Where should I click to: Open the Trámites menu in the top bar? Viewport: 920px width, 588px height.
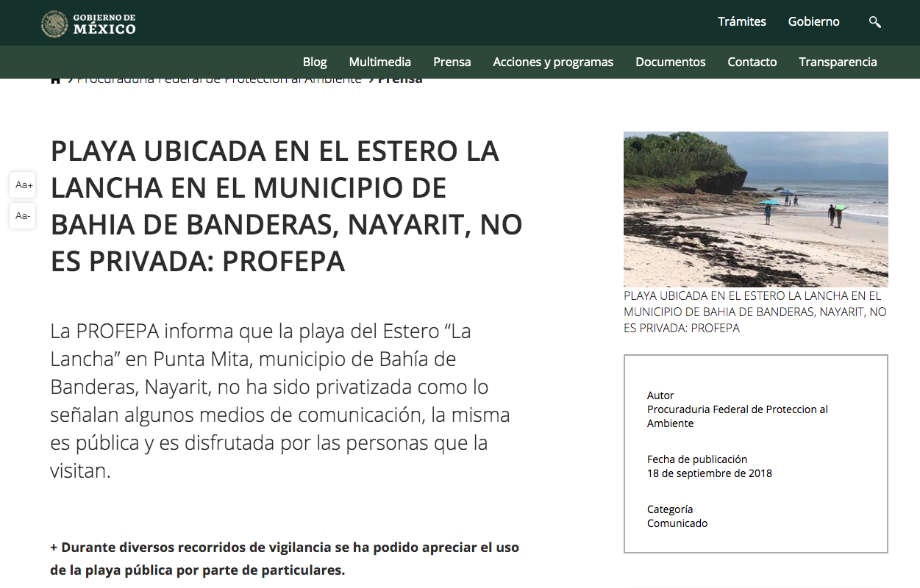741,22
